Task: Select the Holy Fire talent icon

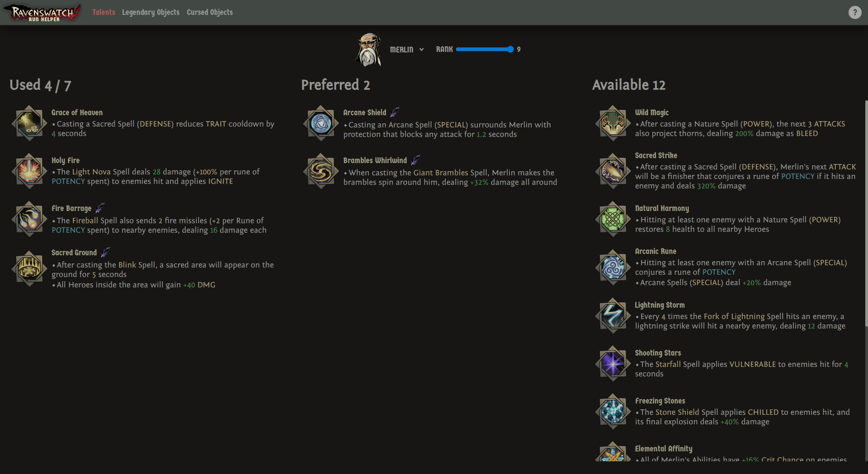Action: click(29, 171)
